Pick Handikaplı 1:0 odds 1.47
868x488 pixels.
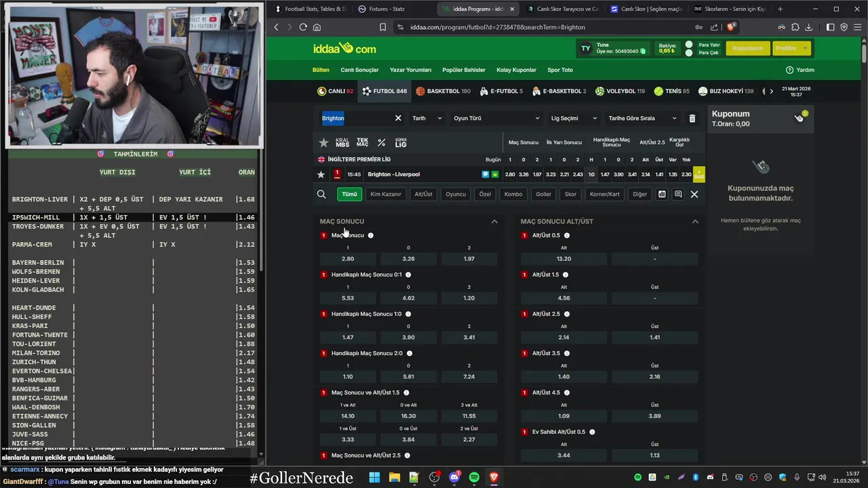[348, 337]
